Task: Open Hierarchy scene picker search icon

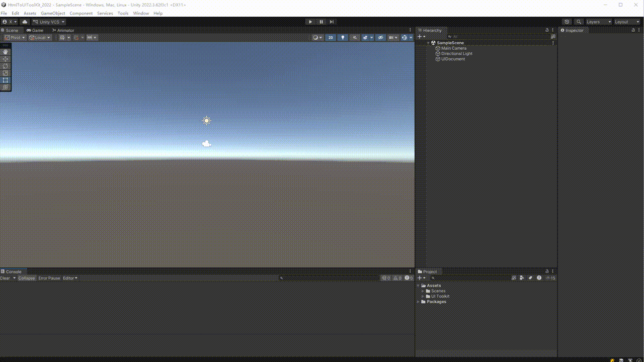Action: [553, 37]
